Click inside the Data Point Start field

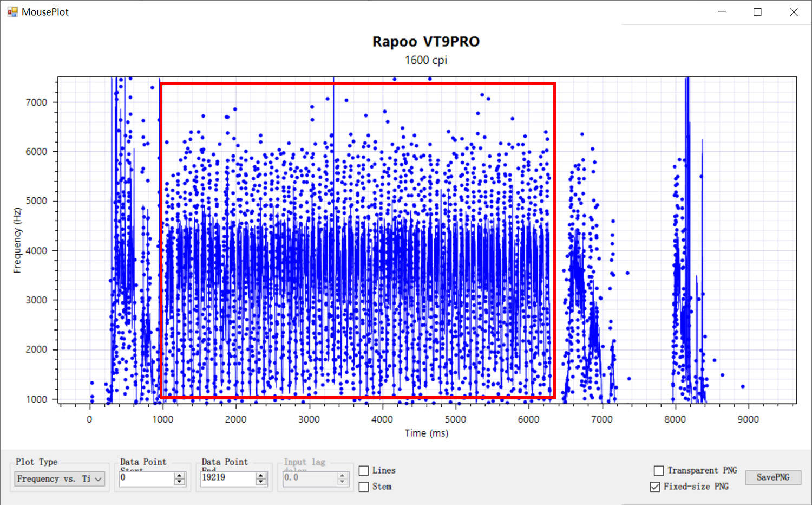pyautogui.click(x=147, y=478)
